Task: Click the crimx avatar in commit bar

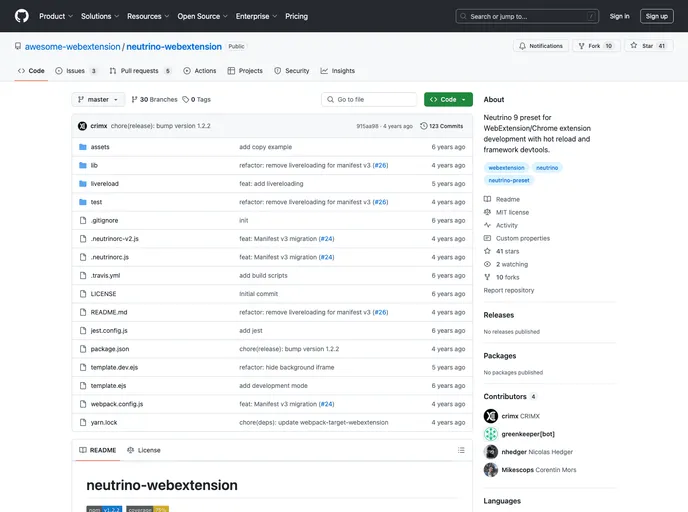Action: tap(82, 126)
